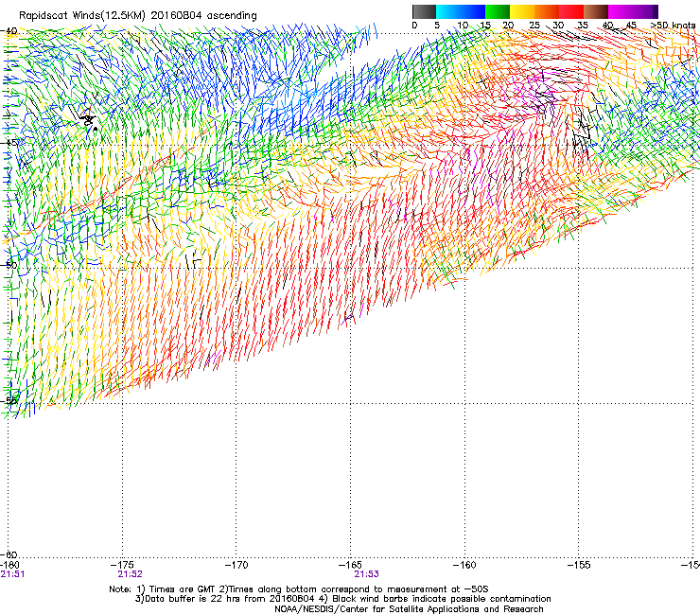
Task: Click the legend scale label "35"
Action: click(x=583, y=25)
